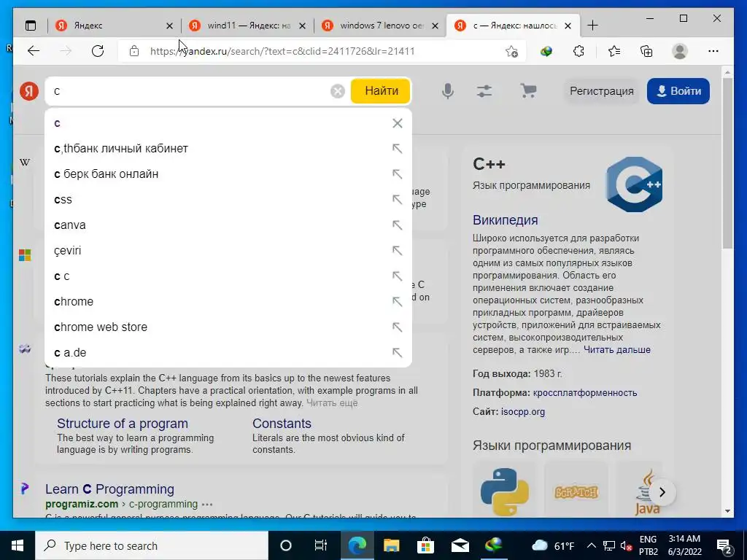Image resolution: width=747 pixels, height=560 pixels.
Task: Open the Википедия link
Action: 505,220
